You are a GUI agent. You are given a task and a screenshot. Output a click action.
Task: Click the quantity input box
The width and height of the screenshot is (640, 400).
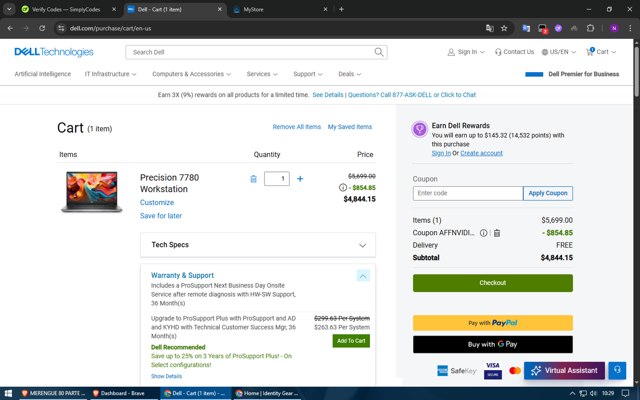point(277,179)
